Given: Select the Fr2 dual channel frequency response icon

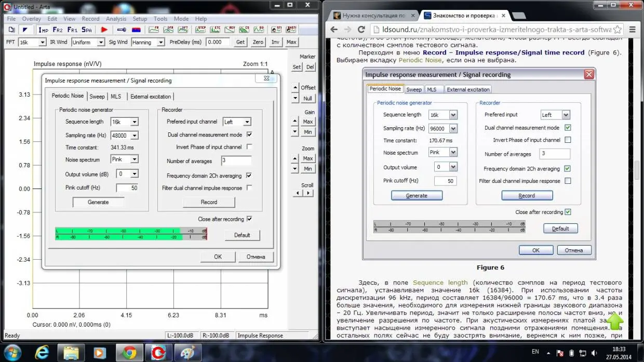Looking at the screenshot, I should [58, 30].
